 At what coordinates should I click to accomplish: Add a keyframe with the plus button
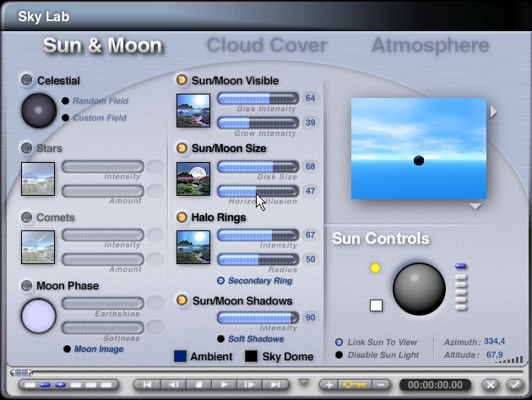click(x=329, y=384)
